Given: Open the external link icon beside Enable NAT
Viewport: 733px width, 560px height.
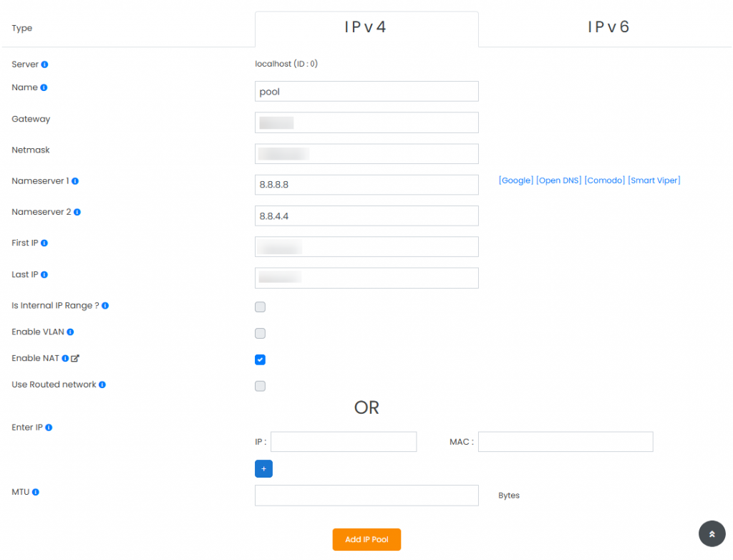Looking at the screenshot, I should click(74, 357).
